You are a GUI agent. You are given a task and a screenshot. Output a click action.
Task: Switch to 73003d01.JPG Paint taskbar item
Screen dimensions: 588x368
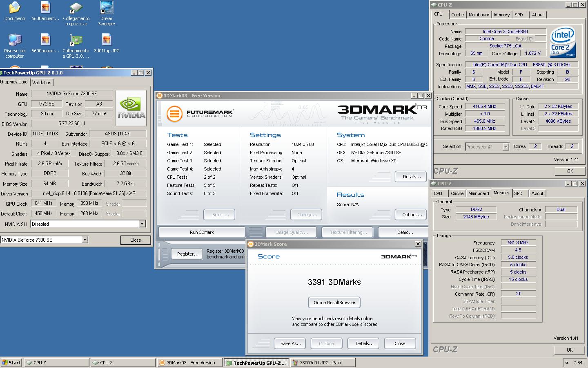(323, 363)
